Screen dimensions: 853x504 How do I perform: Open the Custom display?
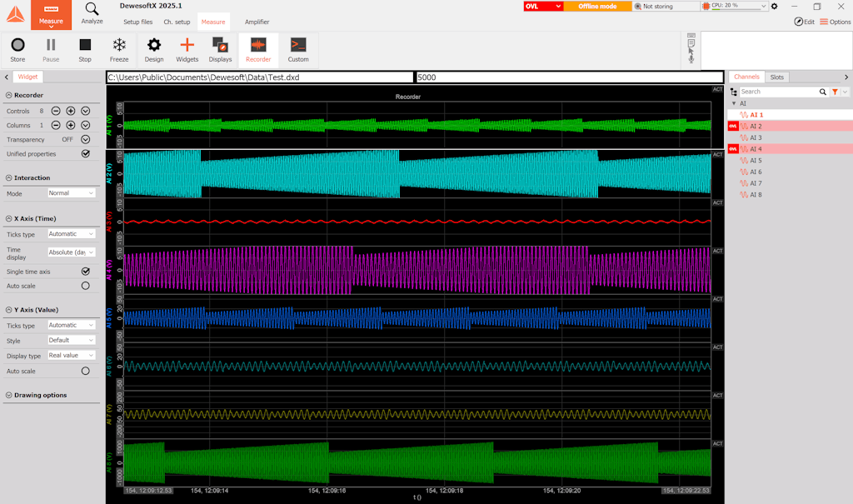click(298, 50)
